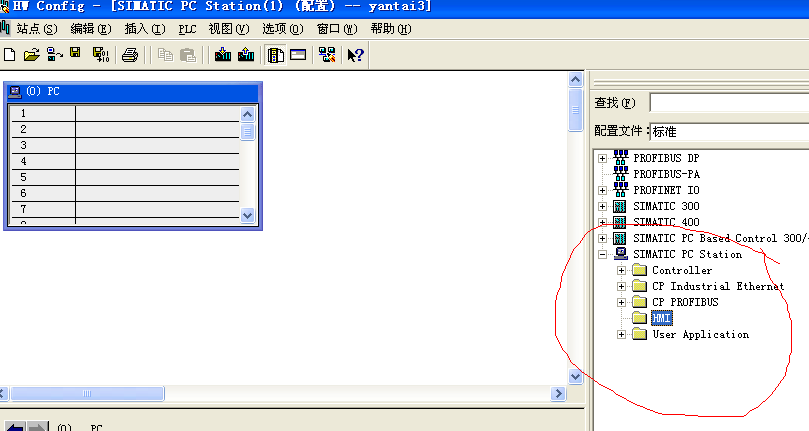Print the configuration using the printer icon

[130, 55]
